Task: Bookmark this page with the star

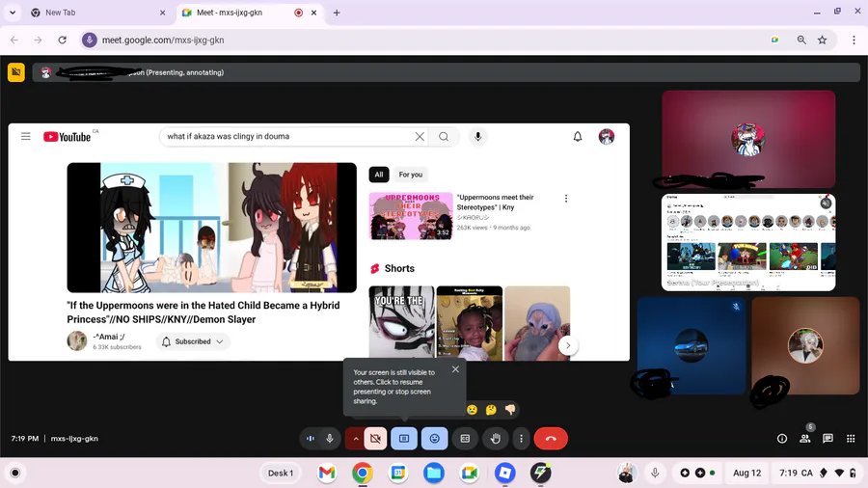Action: point(823,40)
